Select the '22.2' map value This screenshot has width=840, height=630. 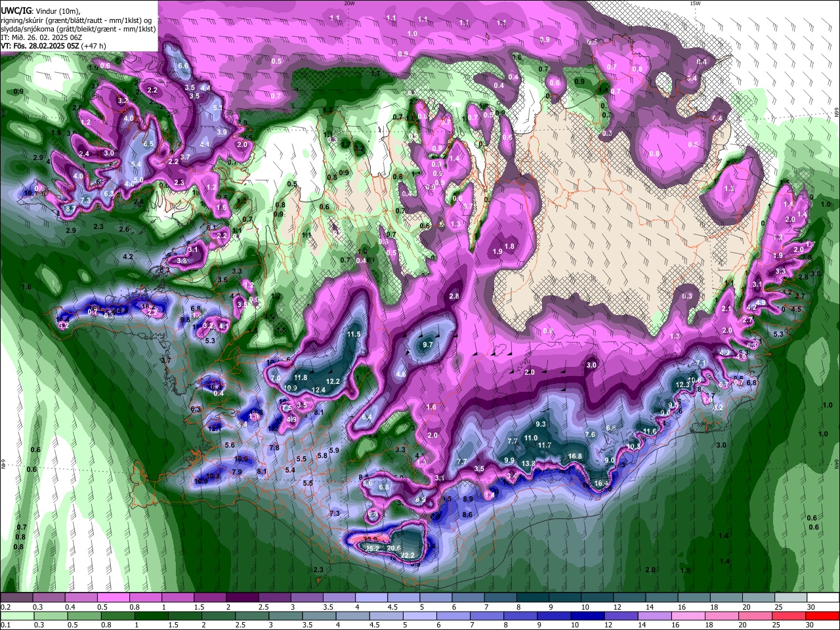point(407,555)
